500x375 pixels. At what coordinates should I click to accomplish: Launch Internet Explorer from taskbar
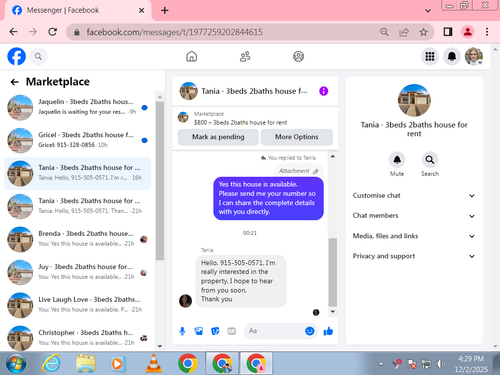coord(51,363)
